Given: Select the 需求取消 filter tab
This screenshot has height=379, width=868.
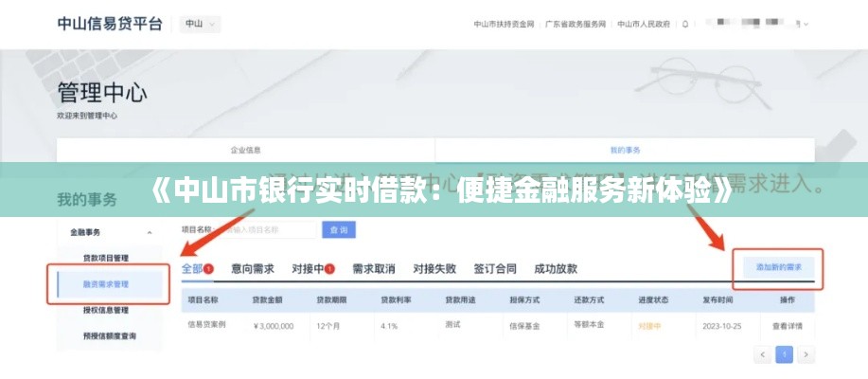Looking at the screenshot, I should (x=374, y=269).
